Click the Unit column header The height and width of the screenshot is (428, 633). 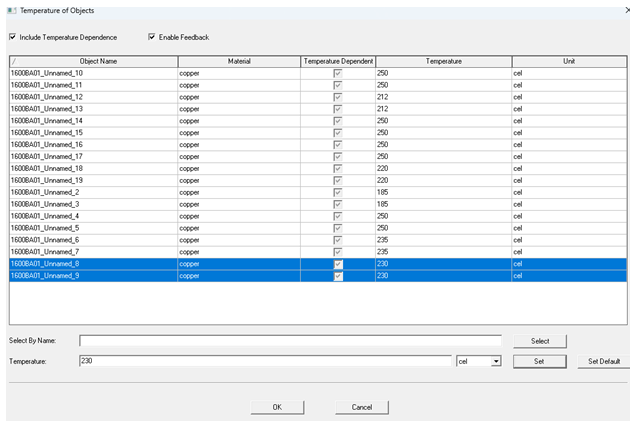click(x=569, y=61)
